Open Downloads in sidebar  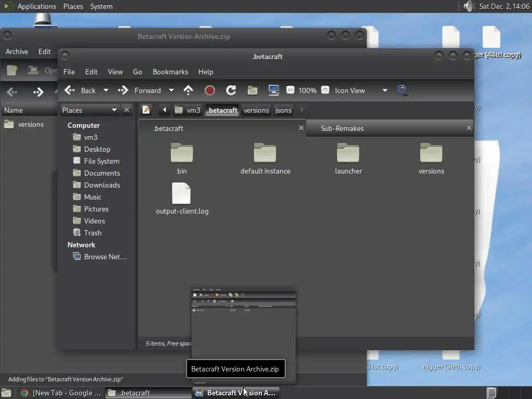coord(101,185)
